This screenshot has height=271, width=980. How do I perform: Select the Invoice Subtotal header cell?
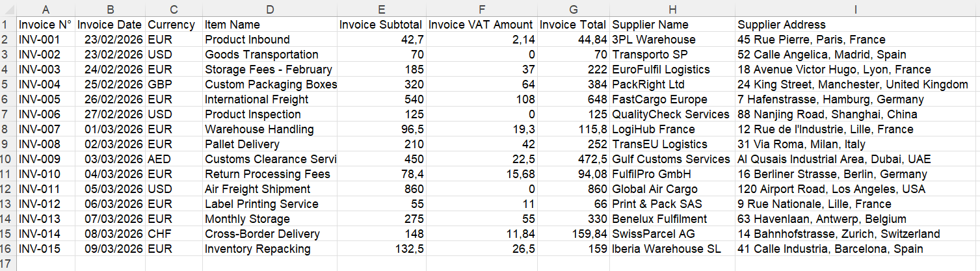coord(382,25)
